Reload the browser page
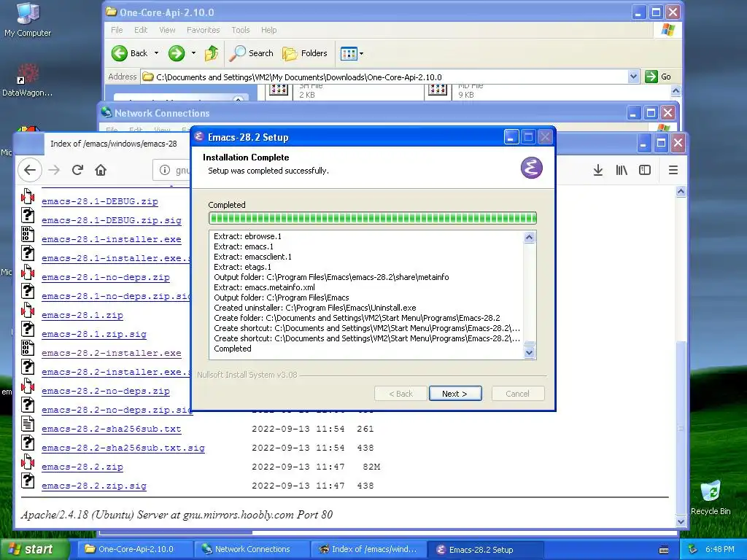 click(x=77, y=170)
